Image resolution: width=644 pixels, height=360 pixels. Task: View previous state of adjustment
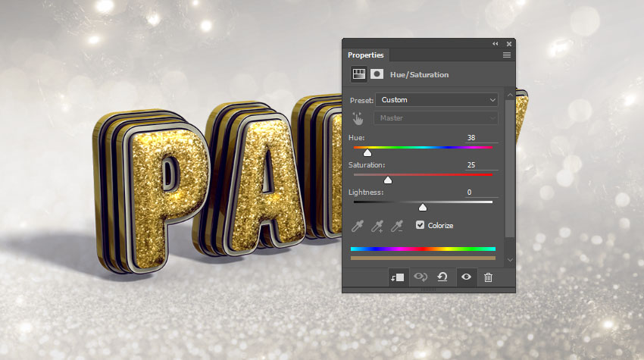[x=420, y=277]
